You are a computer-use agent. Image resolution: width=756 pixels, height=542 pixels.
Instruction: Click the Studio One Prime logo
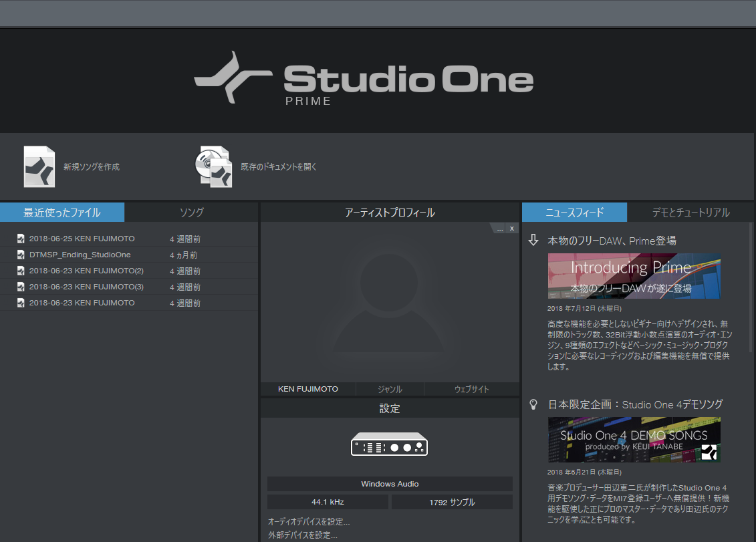[x=364, y=79]
